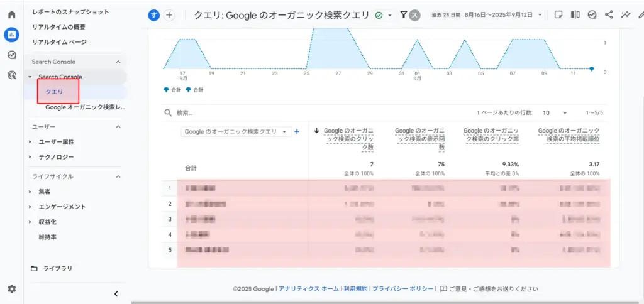
Task: Open the プライバシー ポリシー footer link
Action: 402,289
